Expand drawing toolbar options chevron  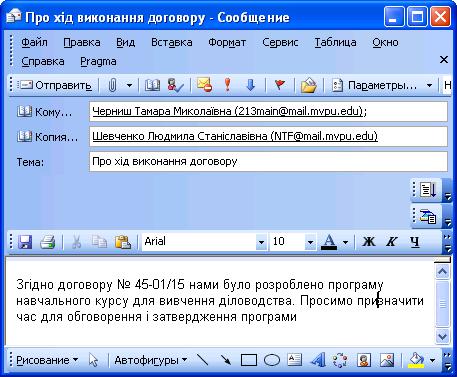tap(447, 361)
